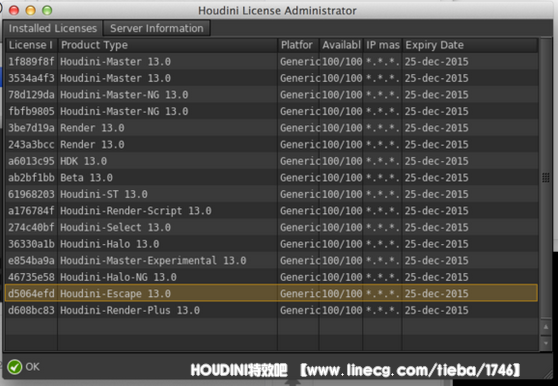This screenshot has width=558, height=387.
Task: Select the highlighted Houdini-Escape 13.0 license
Action: coord(272,293)
